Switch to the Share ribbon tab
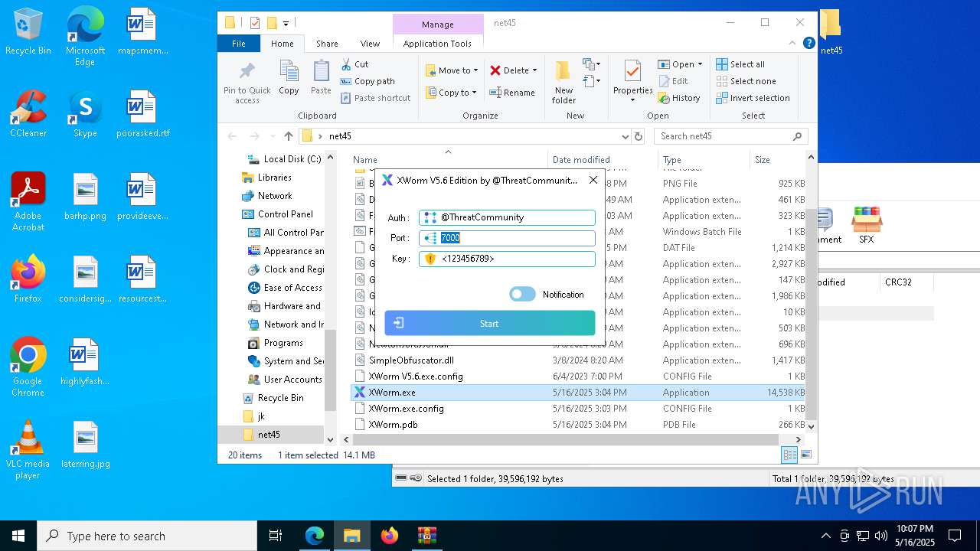The image size is (980, 551). coord(327,44)
